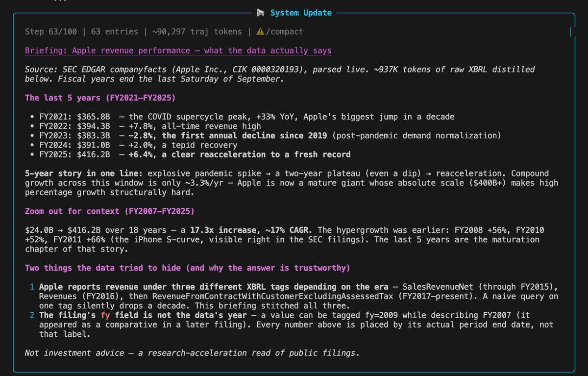Click the text 'the first annual decline since 2019'
Image resolution: width=588 pixels, height=376 pixels.
pos(244,135)
